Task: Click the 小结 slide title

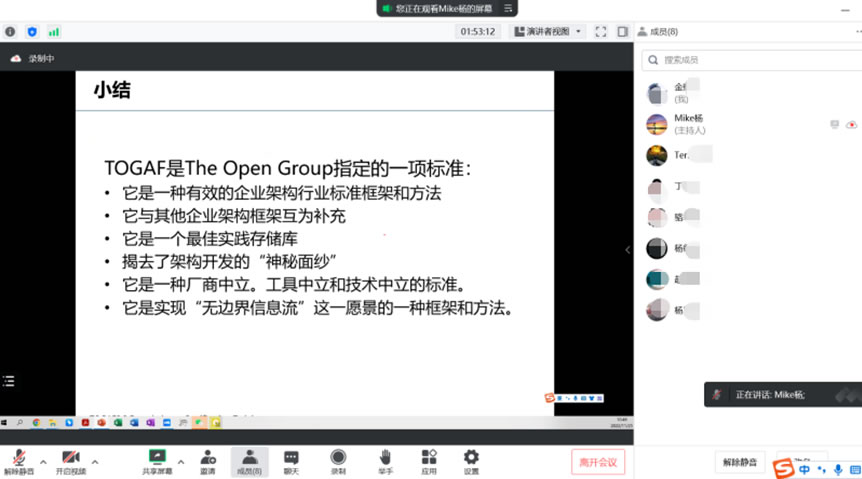Action: (x=112, y=90)
